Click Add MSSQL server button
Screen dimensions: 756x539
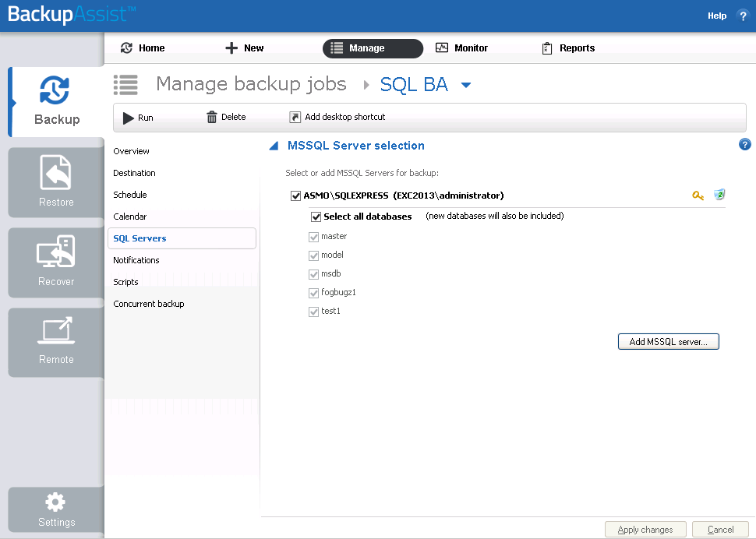coord(668,341)
